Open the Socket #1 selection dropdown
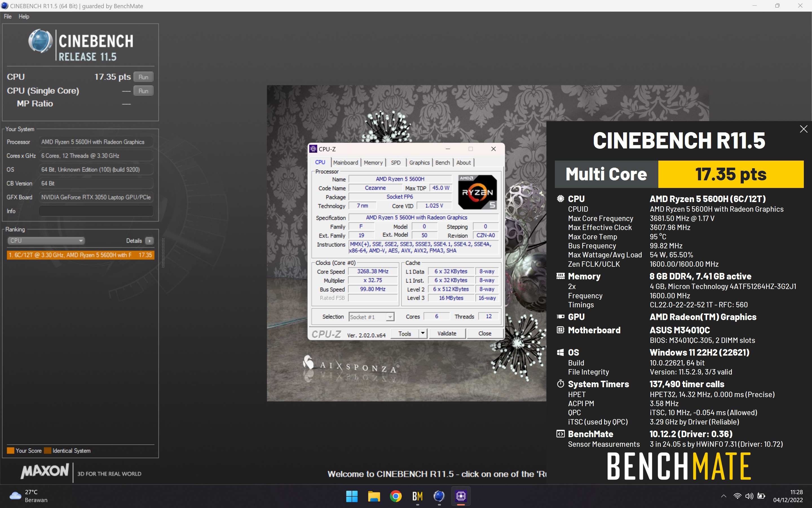This screenshot has width=812, height=508. click(371, 317)
